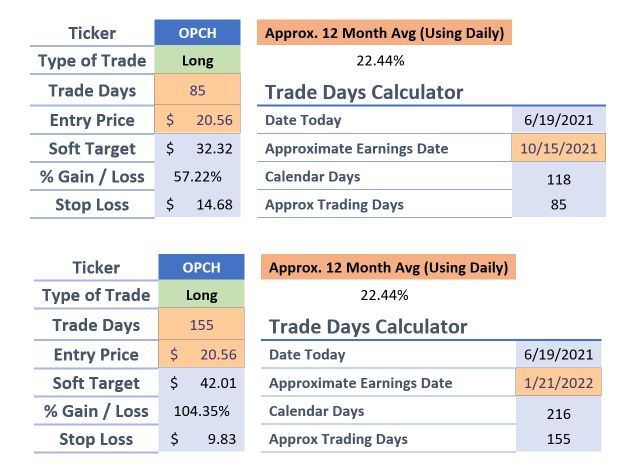Viewport: 630px width, 473px height.
Task: Select the Calendar Days value 216
Action: 558,412
